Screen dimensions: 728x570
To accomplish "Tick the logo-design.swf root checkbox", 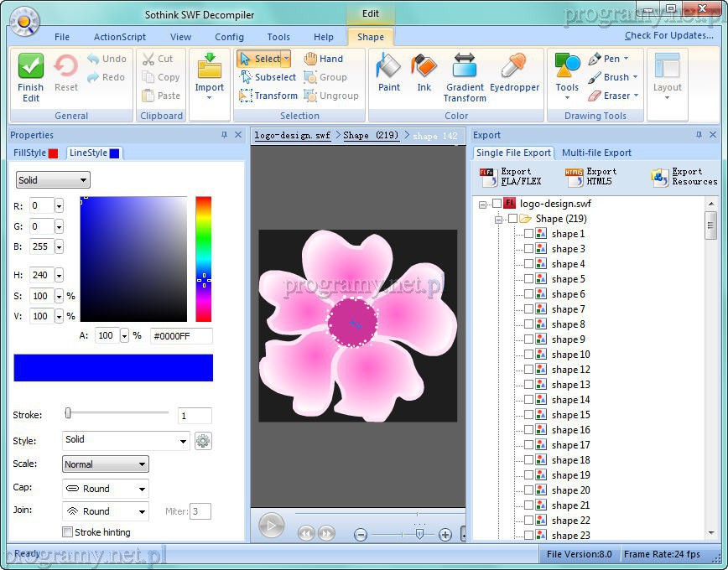I will click(x=497, y=204).
